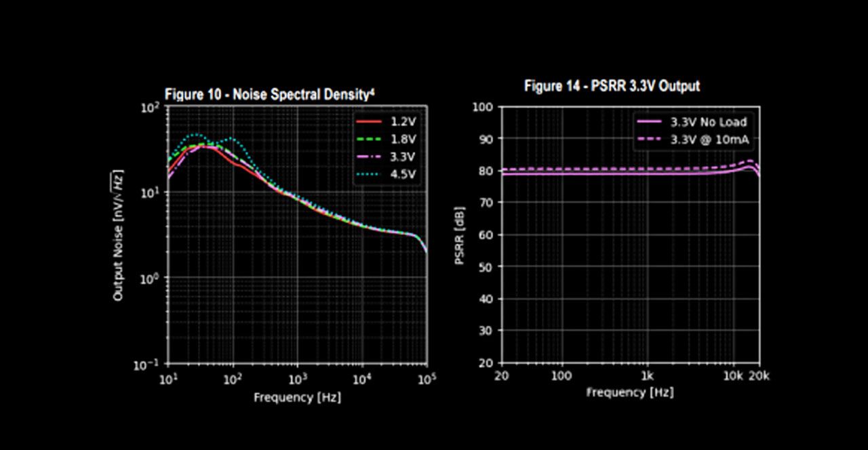The width and height of the screenshot is (868, 450).
Task: Click the green dashed 1.8V line sample in the legend
Action: [370, 140]
